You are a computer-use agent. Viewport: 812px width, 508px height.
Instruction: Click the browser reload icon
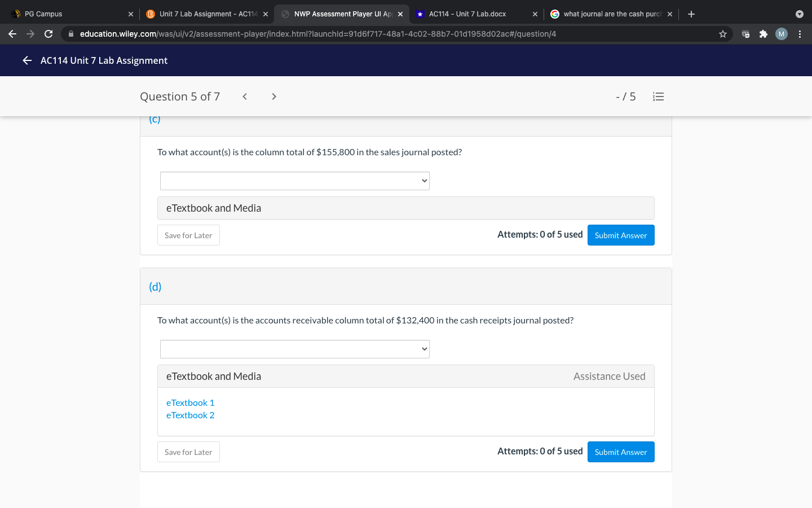(x=48, y=34)
